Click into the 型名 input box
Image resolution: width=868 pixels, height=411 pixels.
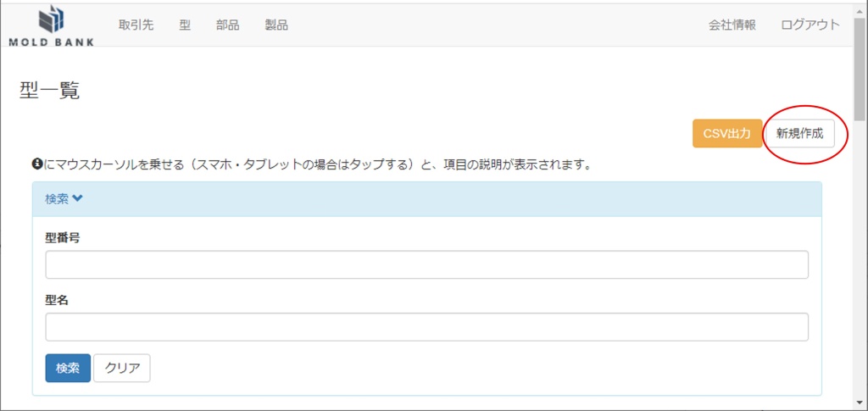click(426, 327)
